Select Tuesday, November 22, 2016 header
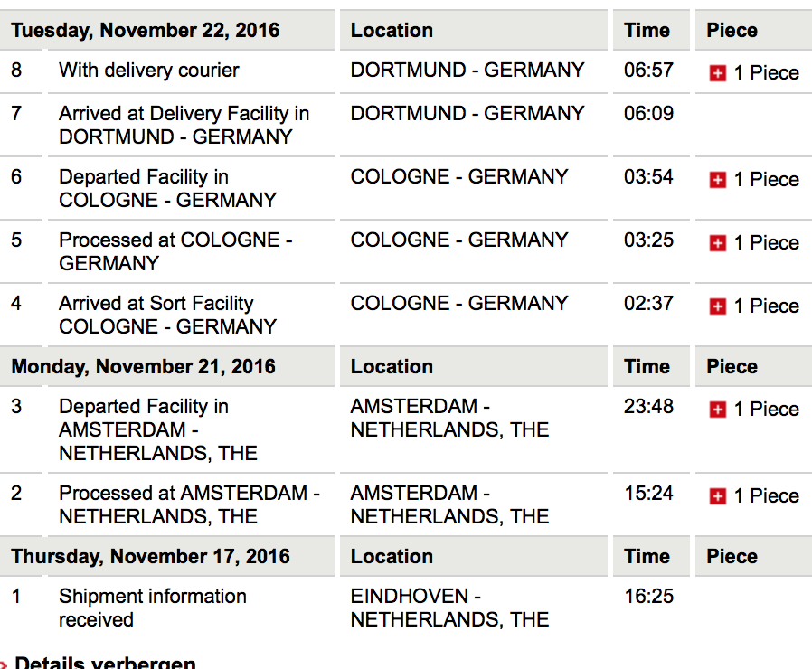Screen dimensions: 812x669 [x=146, y=31]
